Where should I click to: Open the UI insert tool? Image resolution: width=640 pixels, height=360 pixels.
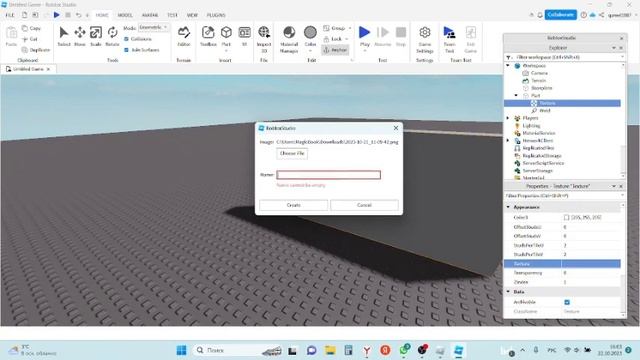click(x=244, y=36)
